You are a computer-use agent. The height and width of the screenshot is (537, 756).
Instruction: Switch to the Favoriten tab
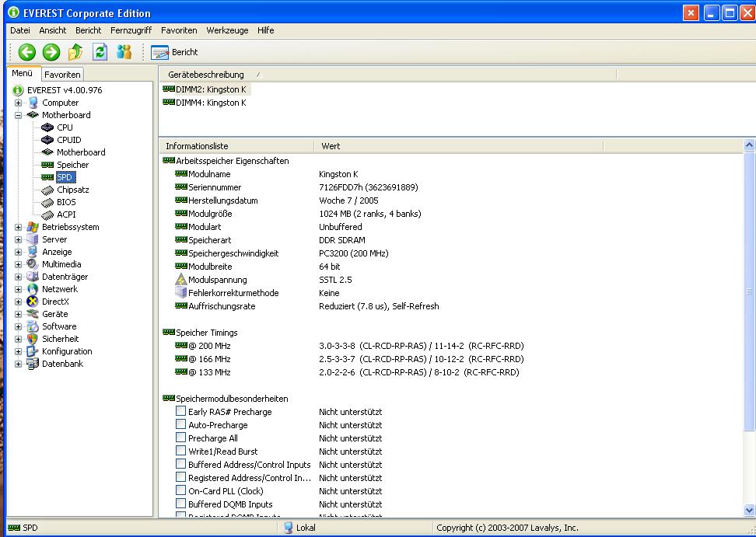click(x=63, y=75)
